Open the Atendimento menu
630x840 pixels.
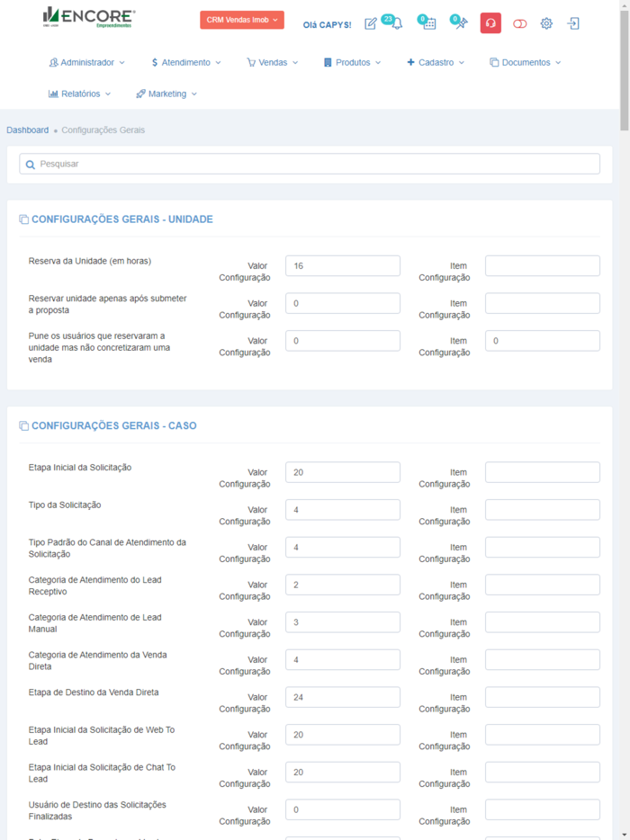coord(185,63)
